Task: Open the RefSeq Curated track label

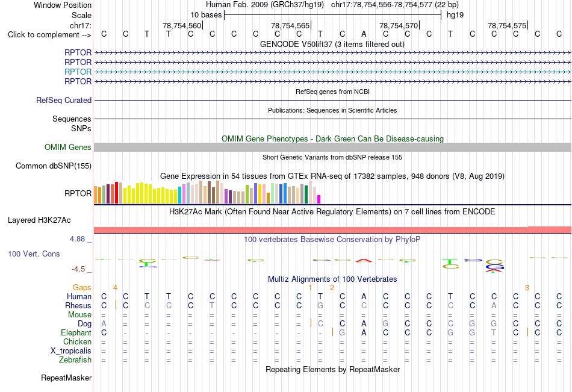Action: [x=63, y=100]
